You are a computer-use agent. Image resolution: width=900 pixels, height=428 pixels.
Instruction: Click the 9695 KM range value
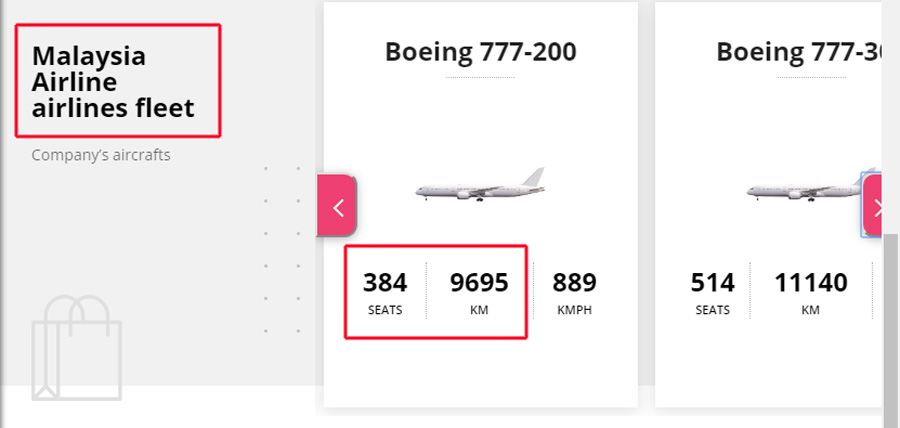pyautogui.click(x=479, y=283)
